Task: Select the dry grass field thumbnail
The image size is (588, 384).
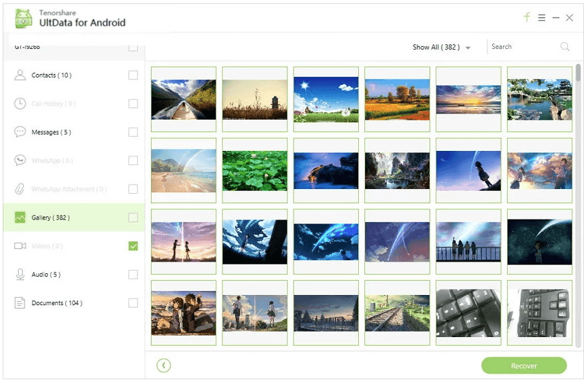Action: coord(255,99)
